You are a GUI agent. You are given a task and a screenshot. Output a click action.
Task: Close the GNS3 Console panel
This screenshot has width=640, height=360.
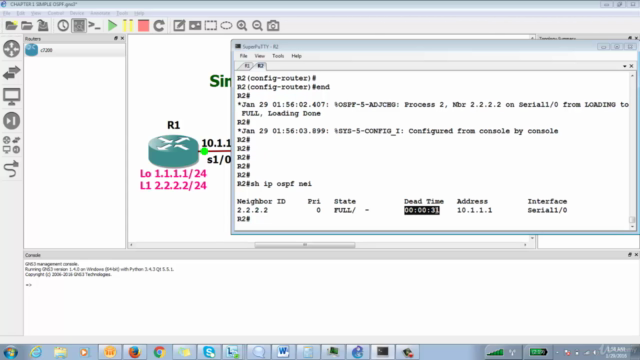[x=636, y=255]
